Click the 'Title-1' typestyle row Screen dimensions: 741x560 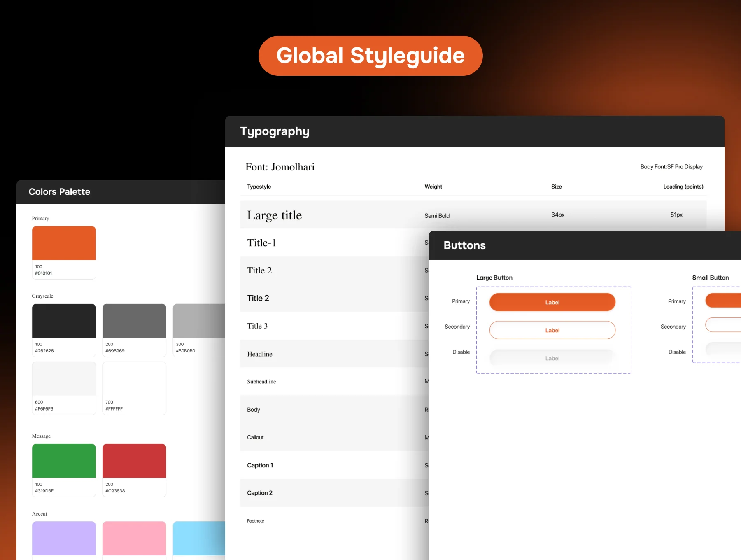point(334,243)
